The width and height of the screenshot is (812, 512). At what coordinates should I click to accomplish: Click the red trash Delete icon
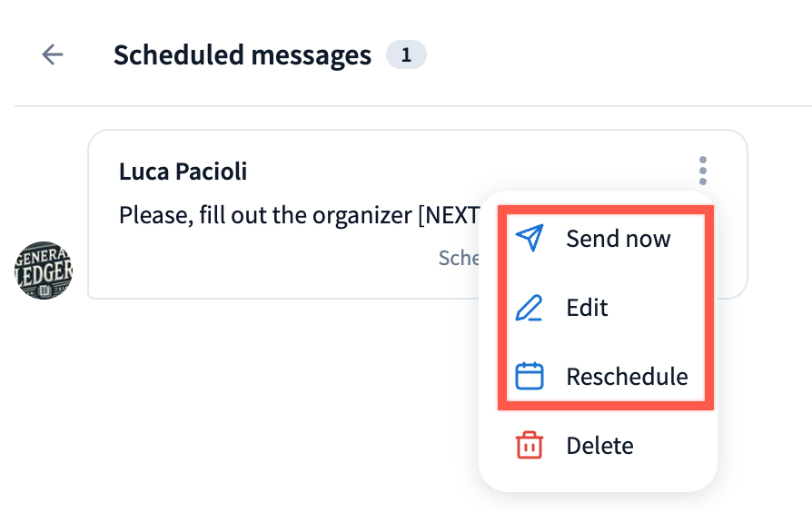click(x=529, y=445)
